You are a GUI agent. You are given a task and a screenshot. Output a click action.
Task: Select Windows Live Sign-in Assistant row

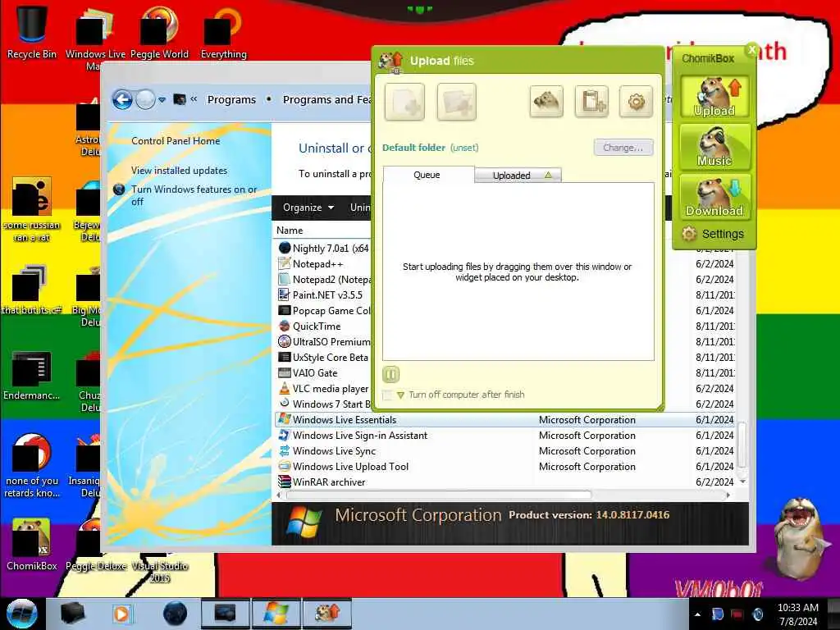point(505,435)
